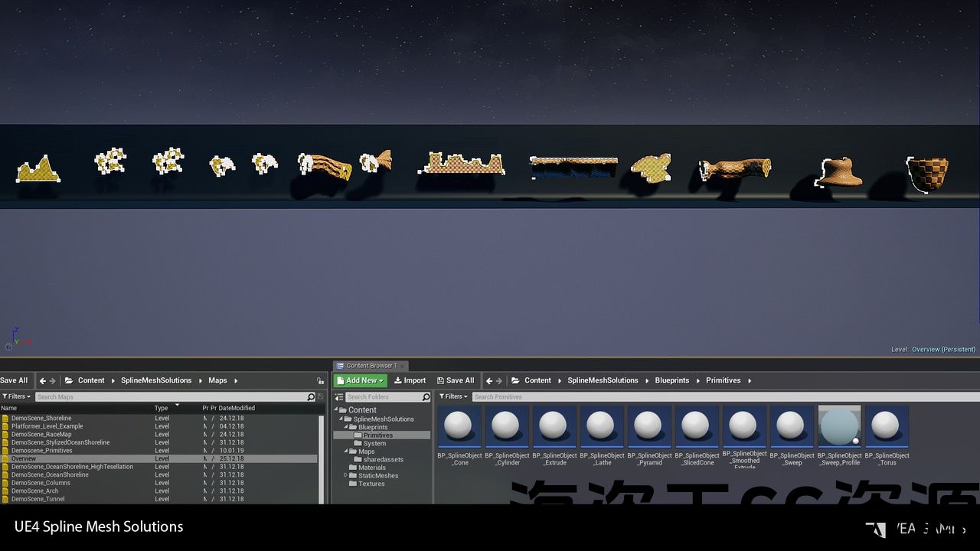Select BP_SplineObject_Torus blueprint thumbnail
Screen dimensions: 980x551
[887, 426]
